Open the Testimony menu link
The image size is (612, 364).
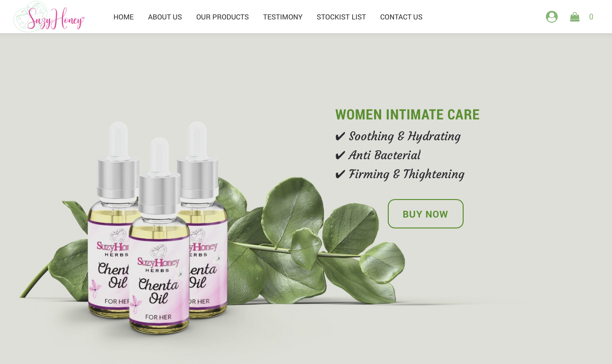pyautogui.click(x=283, y=17)
